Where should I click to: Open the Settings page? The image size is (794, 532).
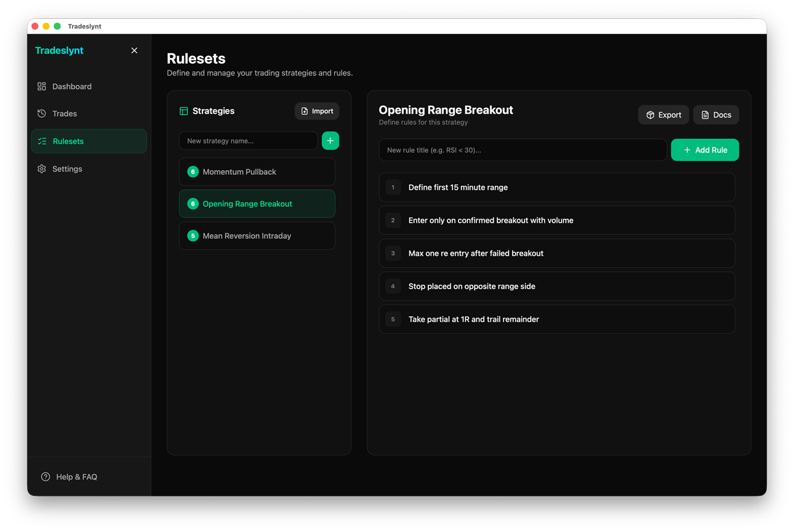click(x=89, y=169)
